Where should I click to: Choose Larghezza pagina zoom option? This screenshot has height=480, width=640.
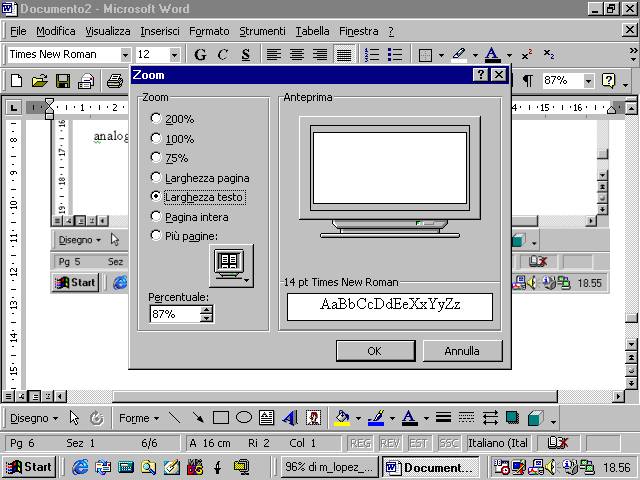(x=200, y=178)
